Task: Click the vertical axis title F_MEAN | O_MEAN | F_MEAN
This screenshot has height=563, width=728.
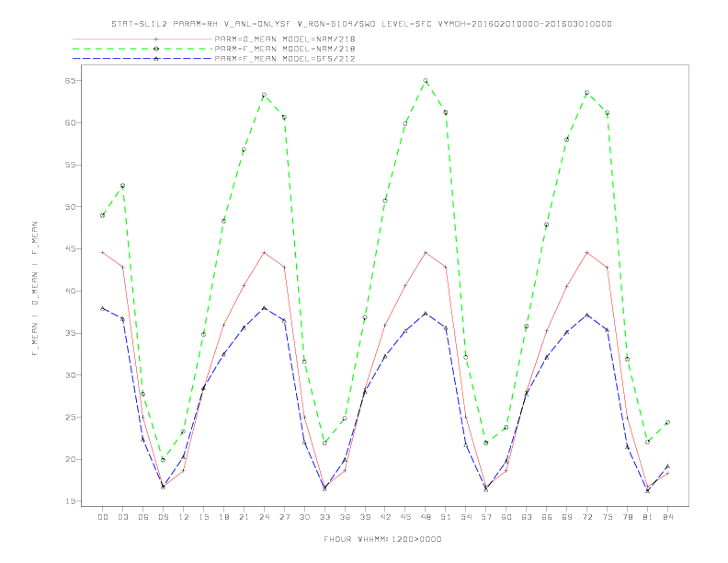Action: [35, 289]
